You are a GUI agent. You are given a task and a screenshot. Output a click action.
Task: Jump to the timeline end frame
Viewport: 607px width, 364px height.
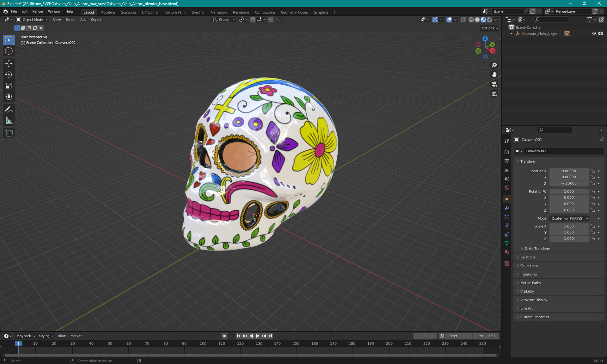click(270, 336)
